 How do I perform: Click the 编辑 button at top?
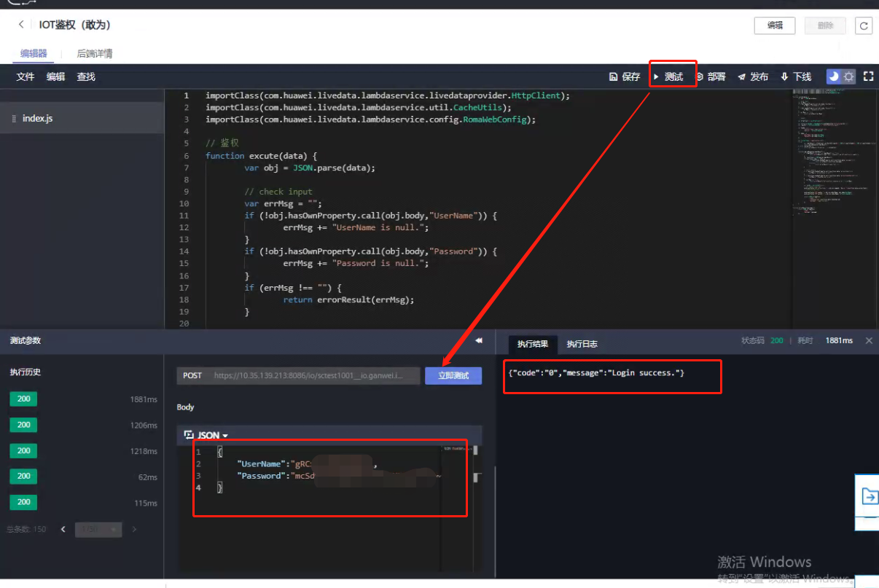[x=775, y=26]
